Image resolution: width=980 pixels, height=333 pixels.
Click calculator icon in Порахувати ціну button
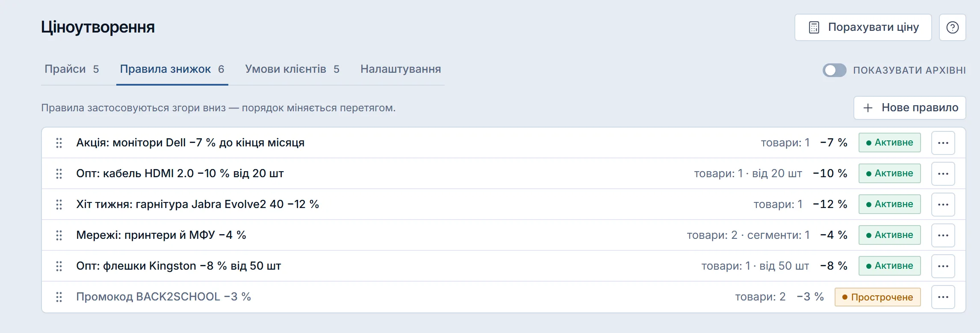point(814,27)
